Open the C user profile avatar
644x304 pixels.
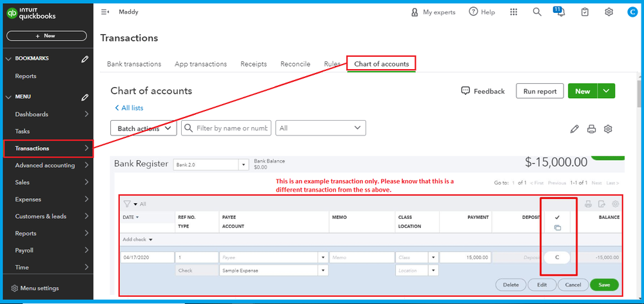point(632,12)
